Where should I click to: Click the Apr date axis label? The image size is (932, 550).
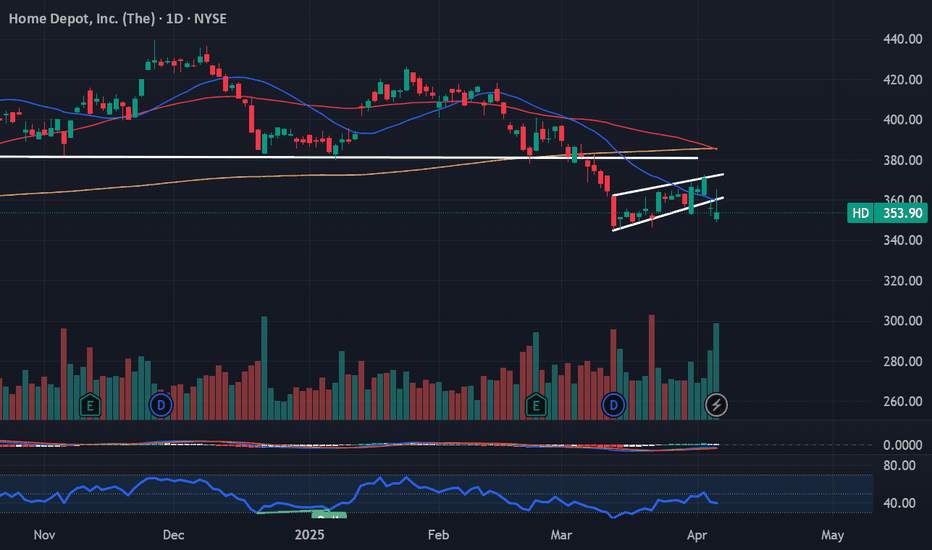pyautogui.click(x=697, y=535)
